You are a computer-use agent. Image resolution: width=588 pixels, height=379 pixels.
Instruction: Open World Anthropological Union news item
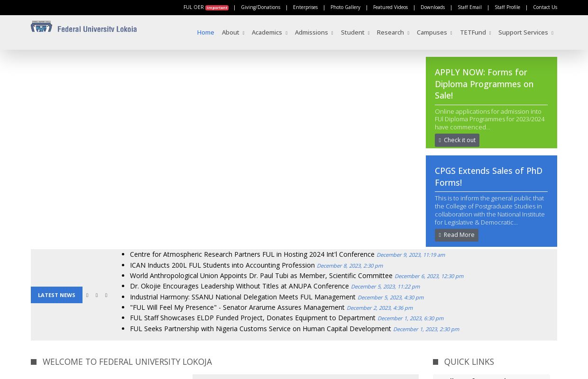coord(261,276)
